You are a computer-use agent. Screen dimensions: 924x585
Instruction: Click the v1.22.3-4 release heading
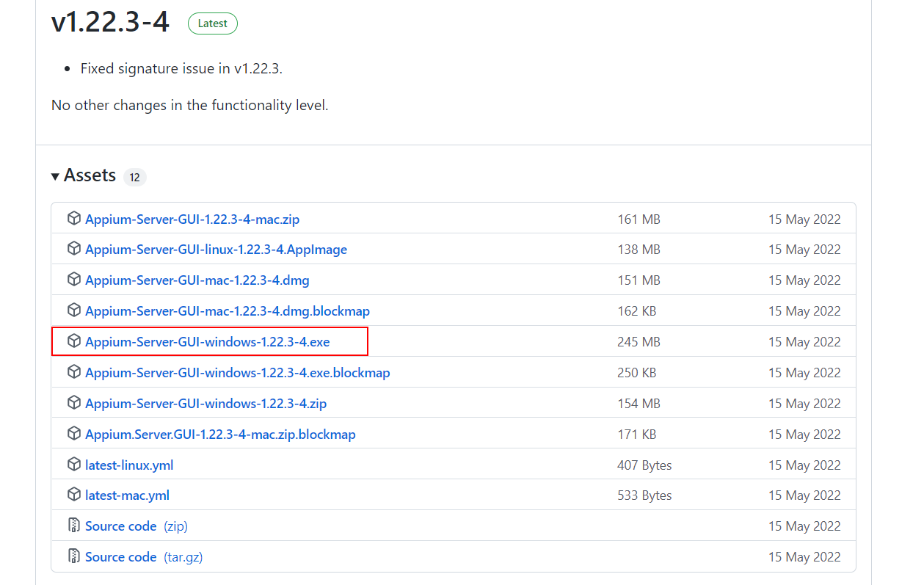pyautogui.click(x=110, y=23)
